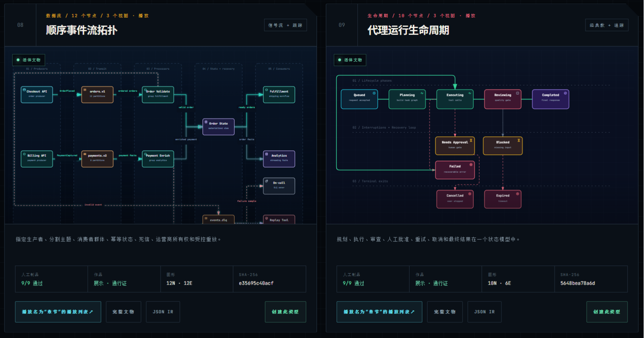644x338 pixels.
Task: Click the 'failure sample' edge label
Action: (247, 201)
